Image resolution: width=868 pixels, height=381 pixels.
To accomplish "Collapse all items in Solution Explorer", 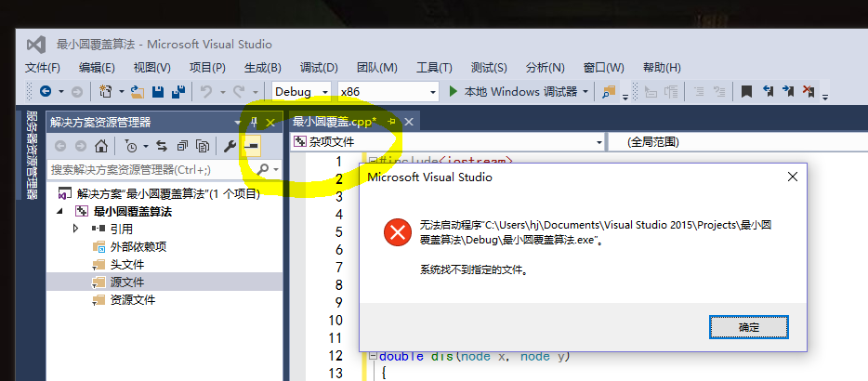I will (183, 146).
